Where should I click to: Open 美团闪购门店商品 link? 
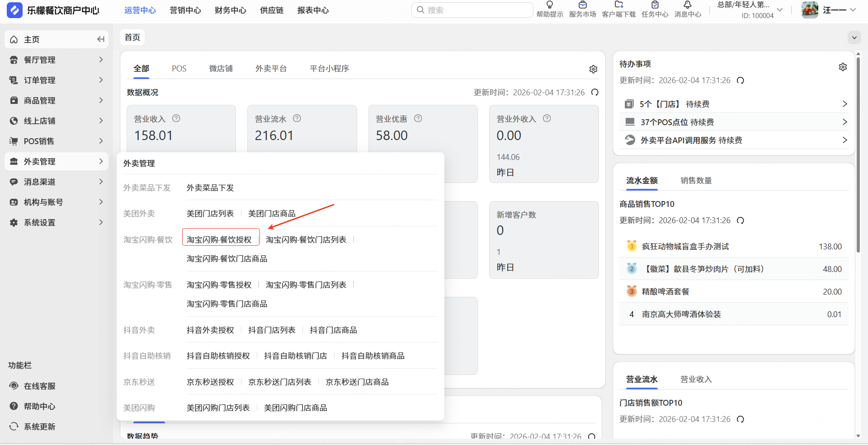coord(296,408)
